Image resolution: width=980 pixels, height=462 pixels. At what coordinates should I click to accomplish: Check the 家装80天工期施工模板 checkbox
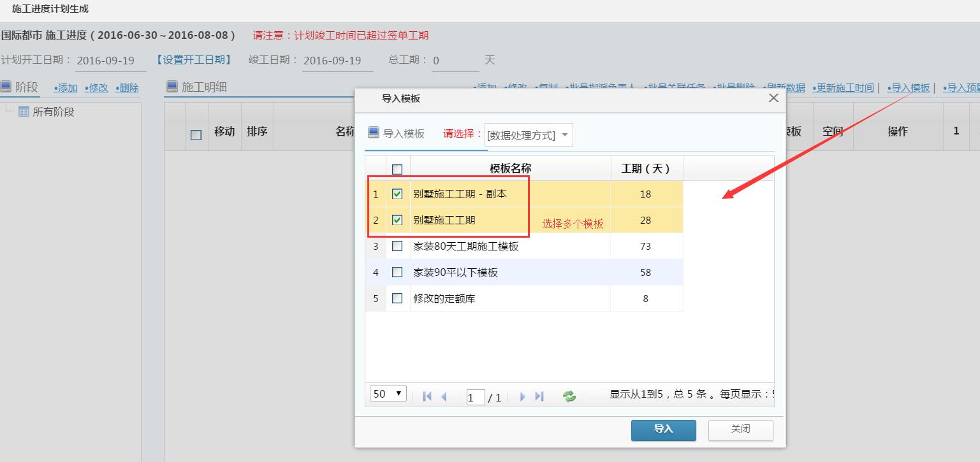click(397, 246)
